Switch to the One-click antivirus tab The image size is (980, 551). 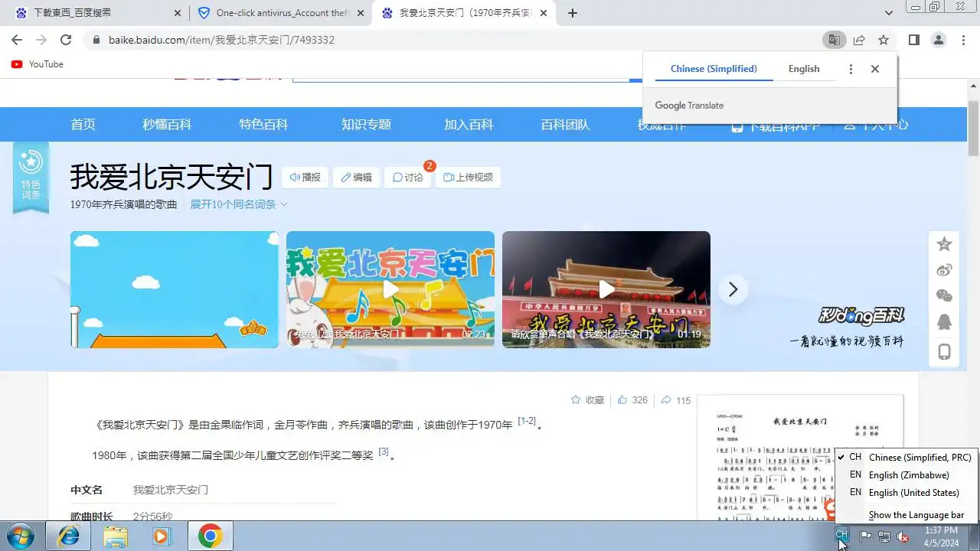(282, 13)
